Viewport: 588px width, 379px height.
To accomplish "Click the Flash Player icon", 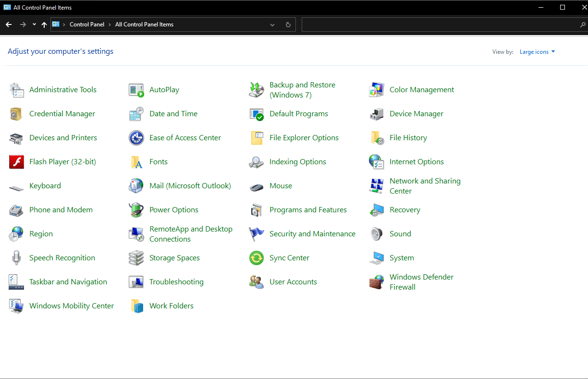I will point(16,162).
